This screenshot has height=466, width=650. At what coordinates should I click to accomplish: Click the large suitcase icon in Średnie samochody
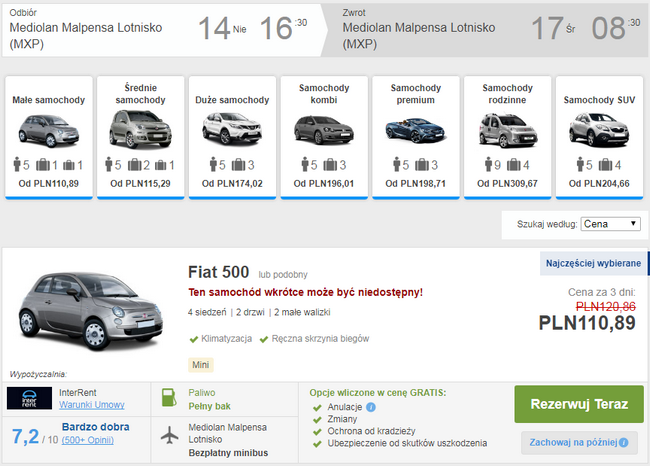tap(134, 165)
